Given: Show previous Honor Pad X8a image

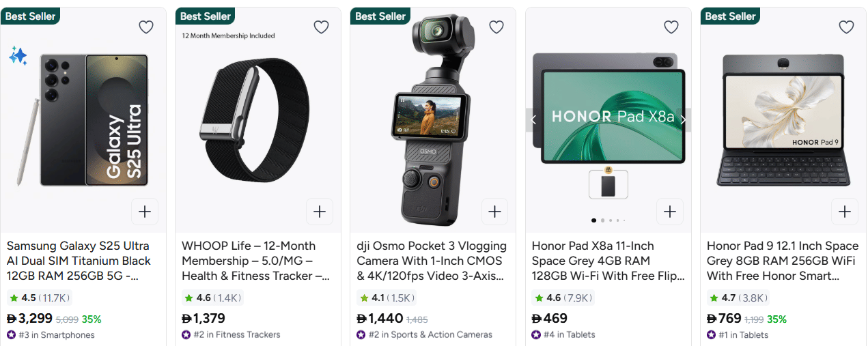Looking at the screenshot, I should pos(533,119).
